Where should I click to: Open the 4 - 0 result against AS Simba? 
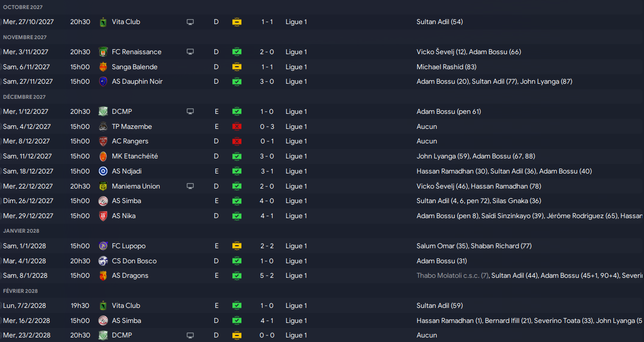(x=267, y=201)
